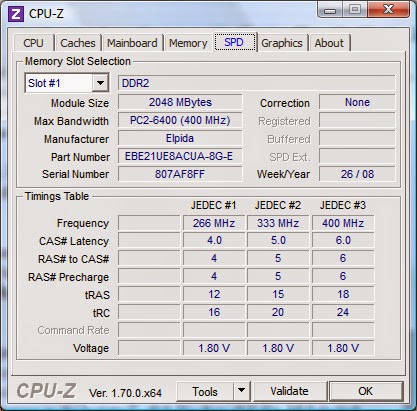Go to the Memory tab
417x411 pixels.
(x=188, y=43)
